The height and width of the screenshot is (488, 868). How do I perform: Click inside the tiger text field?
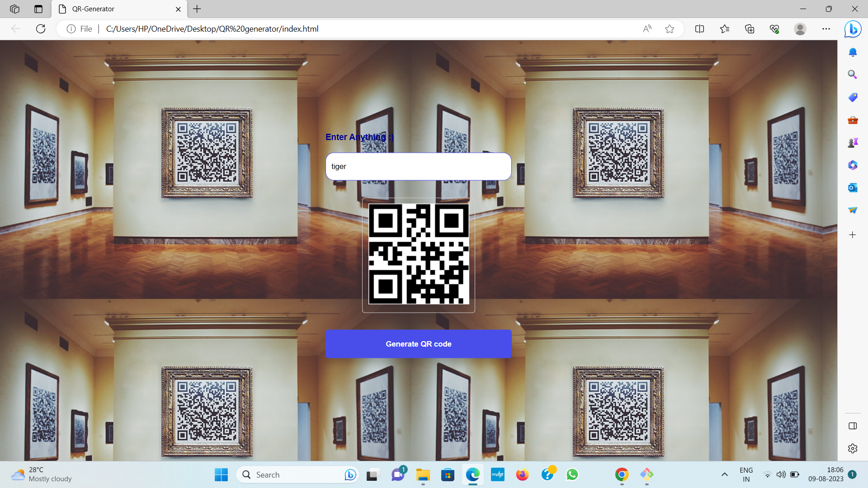(418, 166)
